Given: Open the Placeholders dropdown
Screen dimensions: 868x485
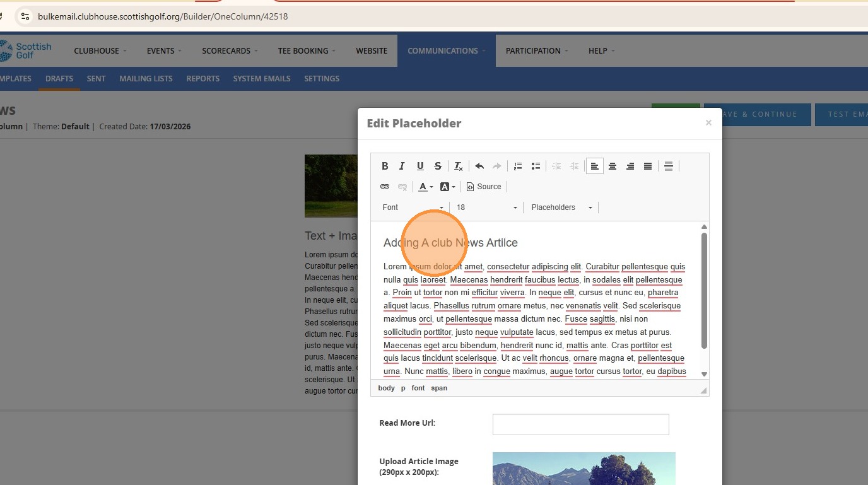Looking at the screenshot, I should click(x=561, y=207).
